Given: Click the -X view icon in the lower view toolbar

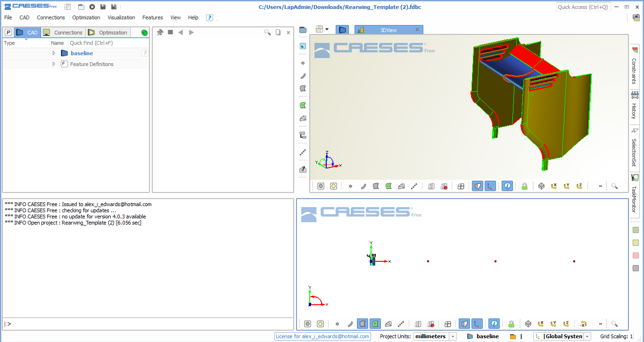Looking at the screenshot, I should [583, 324].
